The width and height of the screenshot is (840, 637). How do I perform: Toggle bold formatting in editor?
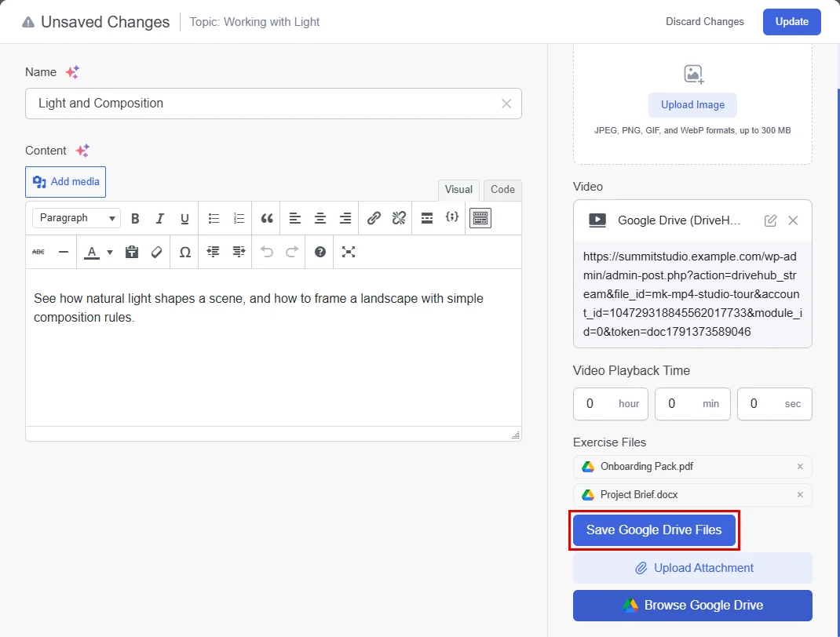pyautogui.click(x=135, y=218)
